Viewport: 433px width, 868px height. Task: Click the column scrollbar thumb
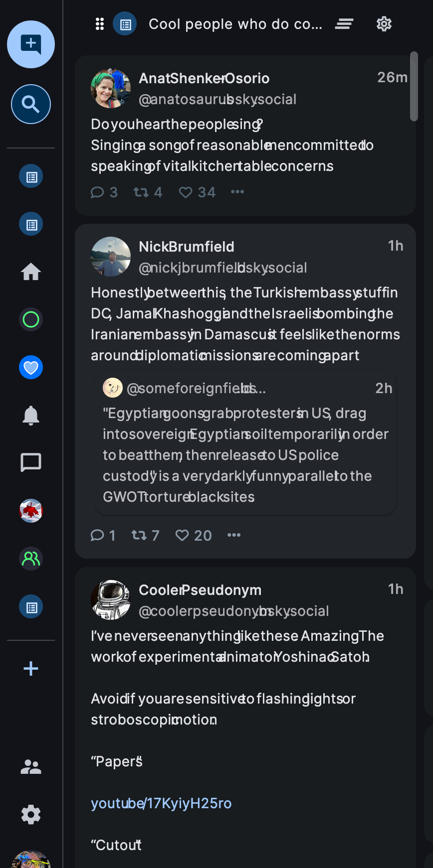414,86
